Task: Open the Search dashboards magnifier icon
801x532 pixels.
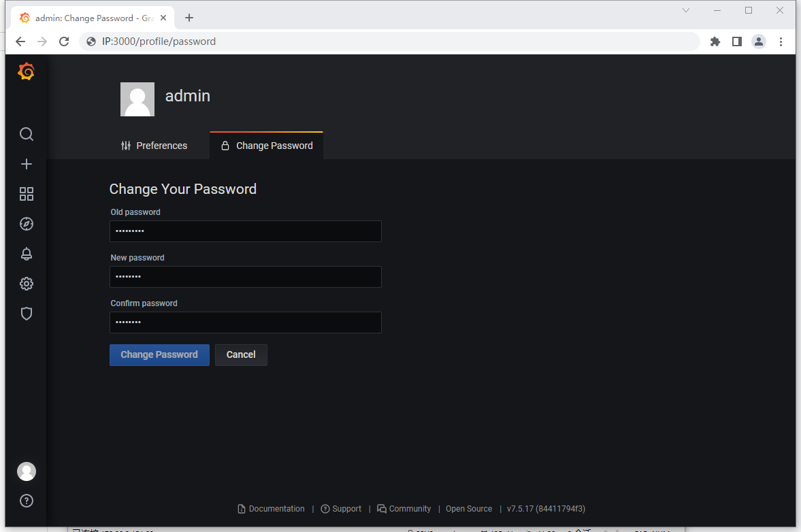Action: 27,134
